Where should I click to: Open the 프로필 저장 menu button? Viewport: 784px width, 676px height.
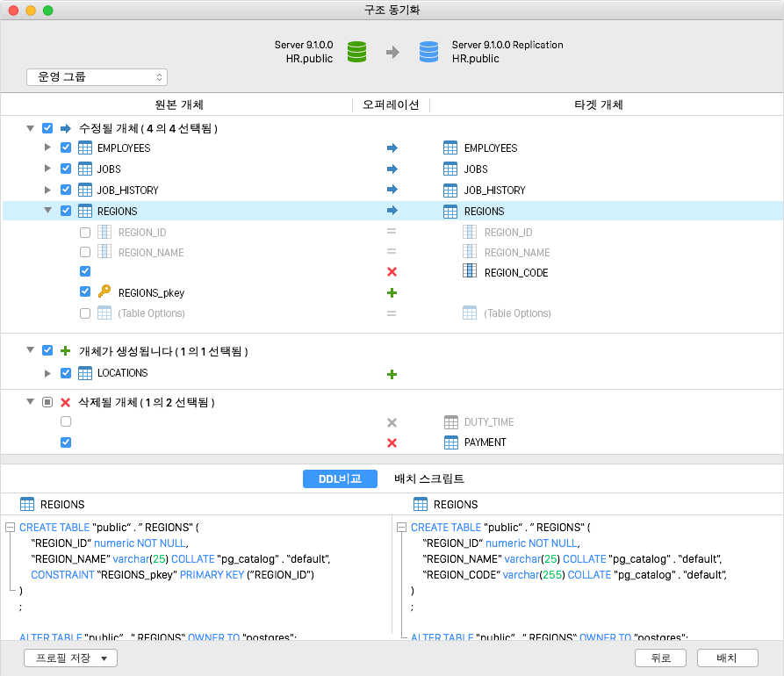(70, 658)
